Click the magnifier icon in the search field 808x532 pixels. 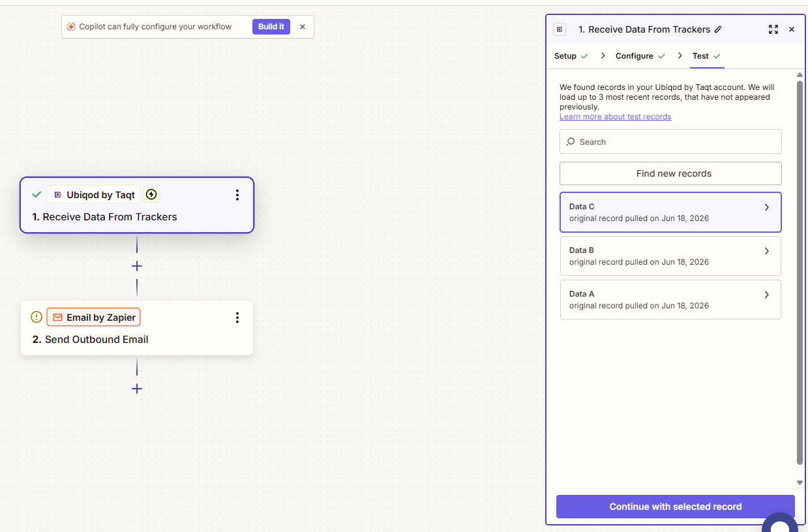pos(571,141)
